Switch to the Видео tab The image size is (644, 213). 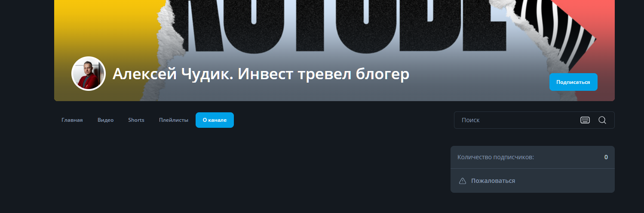tap(105, 120)
